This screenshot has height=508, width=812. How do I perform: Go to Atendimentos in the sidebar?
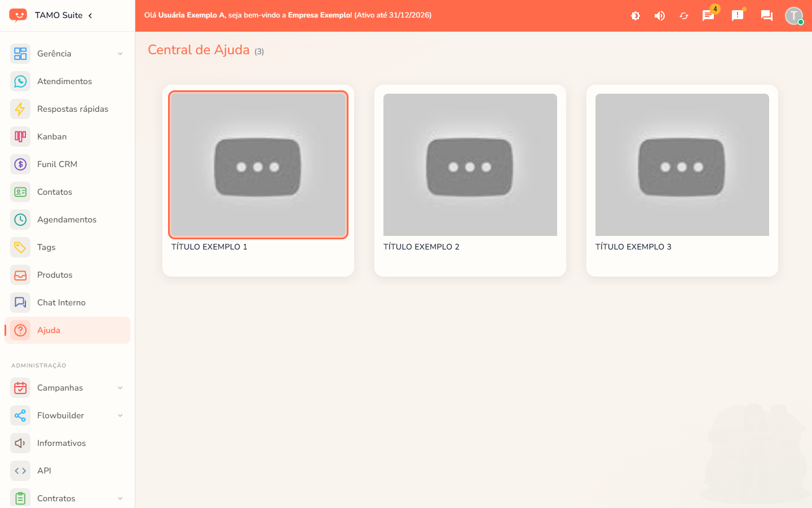[67, 81]
